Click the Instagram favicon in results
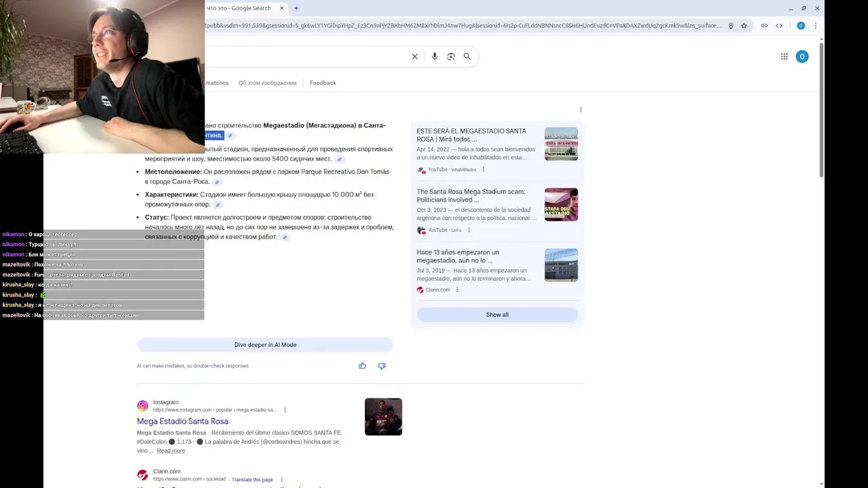The width and height of the screenshot is (868, 488). (142, 406)
